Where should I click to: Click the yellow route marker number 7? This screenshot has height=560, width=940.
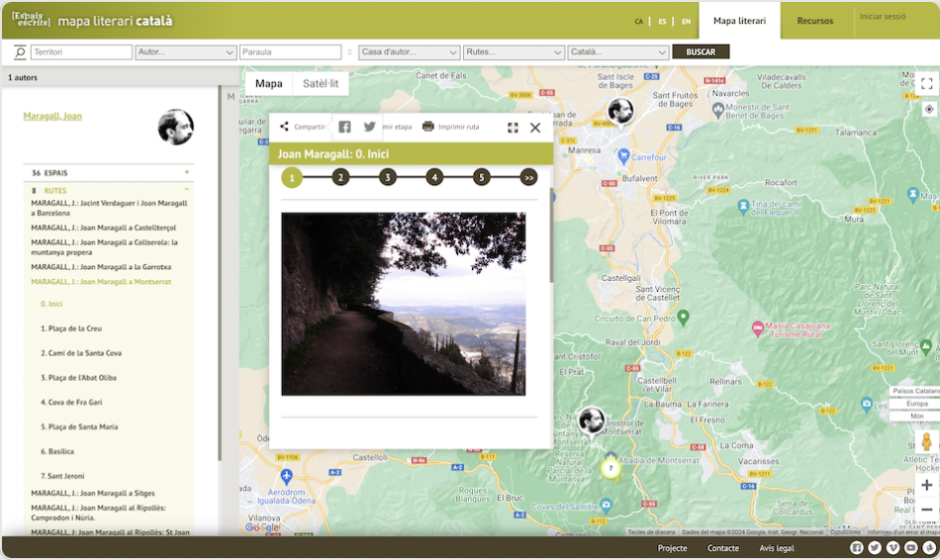(x=611, y=468)
